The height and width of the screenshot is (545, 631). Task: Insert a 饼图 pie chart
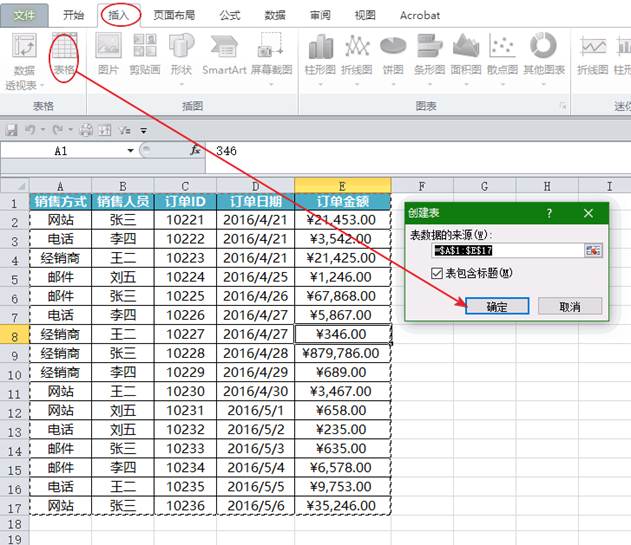tap(393, 55)
